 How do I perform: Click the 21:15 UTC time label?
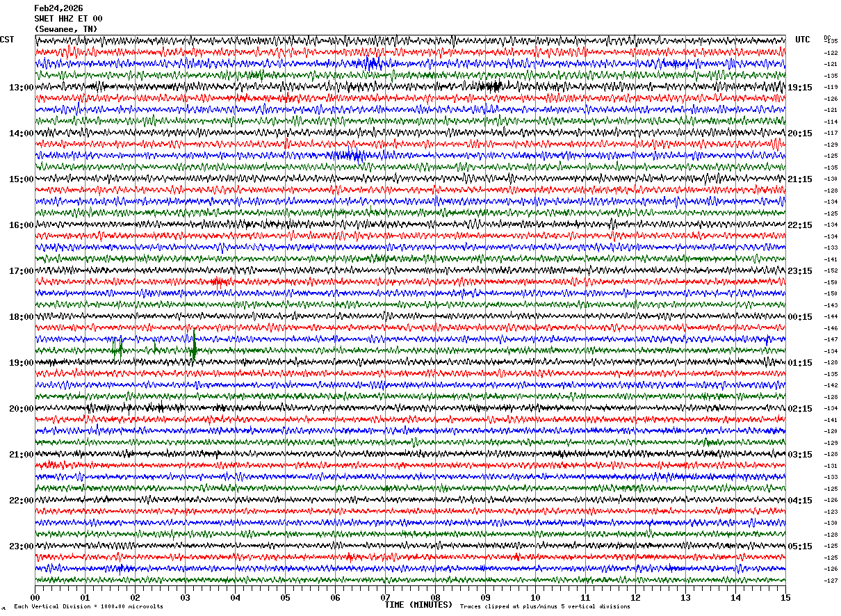(800, 179)
